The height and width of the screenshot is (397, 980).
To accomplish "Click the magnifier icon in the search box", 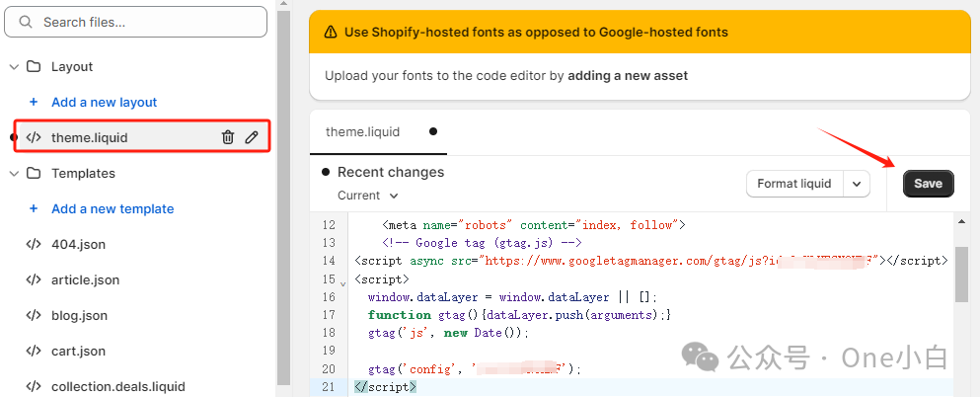I will pyautogui.click(x=26, y=22).
